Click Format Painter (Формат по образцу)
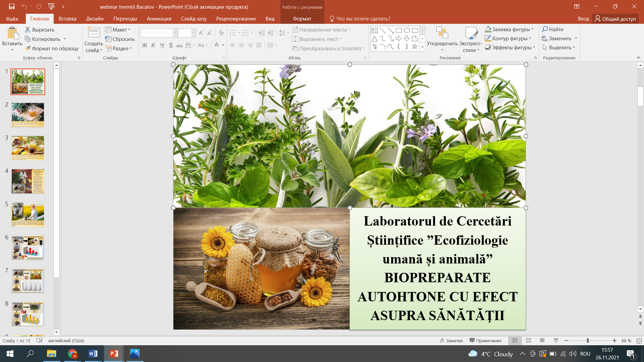The image size is (644, 362). 52,48
